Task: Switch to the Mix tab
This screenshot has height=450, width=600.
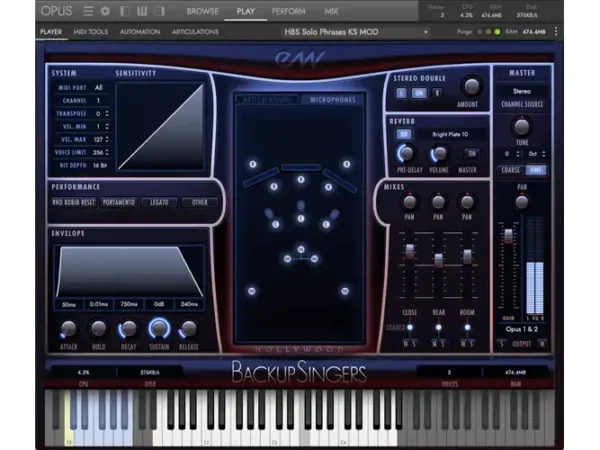Action: tap(331, 11)
